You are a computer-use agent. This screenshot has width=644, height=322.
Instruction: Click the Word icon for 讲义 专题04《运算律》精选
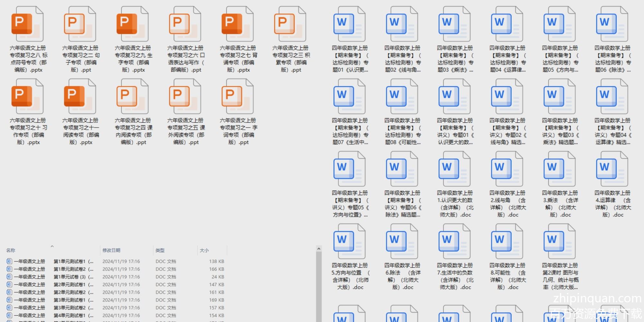[x=612, y=97]
